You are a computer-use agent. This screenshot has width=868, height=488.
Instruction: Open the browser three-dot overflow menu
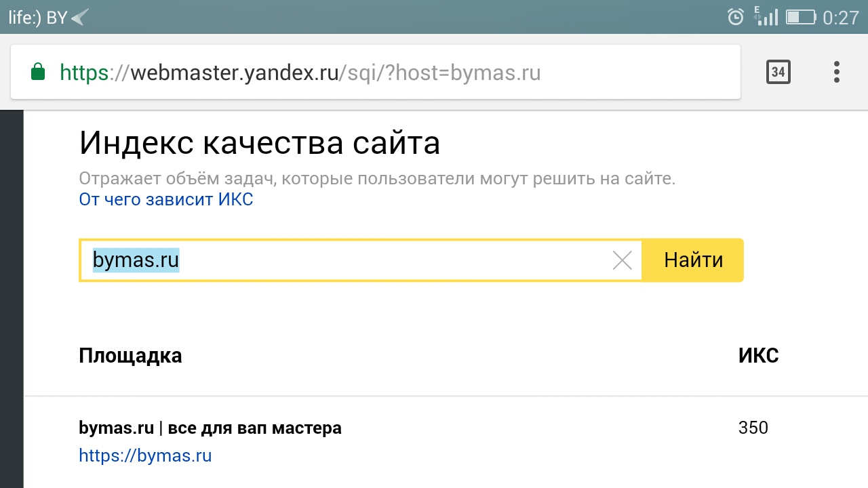pos(837,72)
